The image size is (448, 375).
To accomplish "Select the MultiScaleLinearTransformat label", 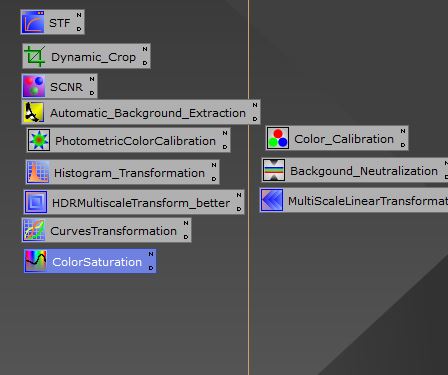I will tap(368, 201).
